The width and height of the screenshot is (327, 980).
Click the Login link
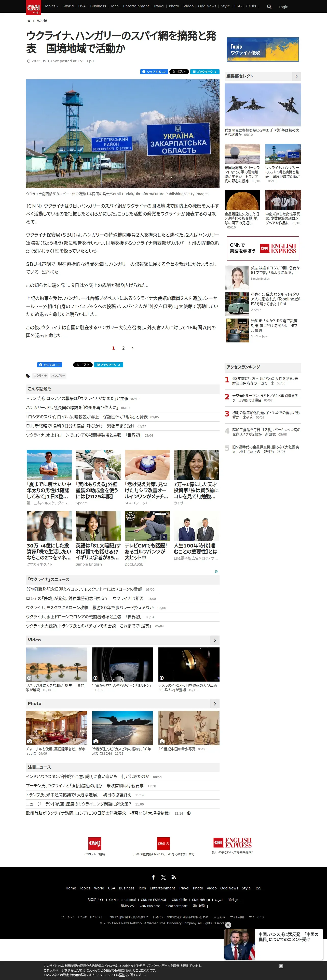pos(283,7)
